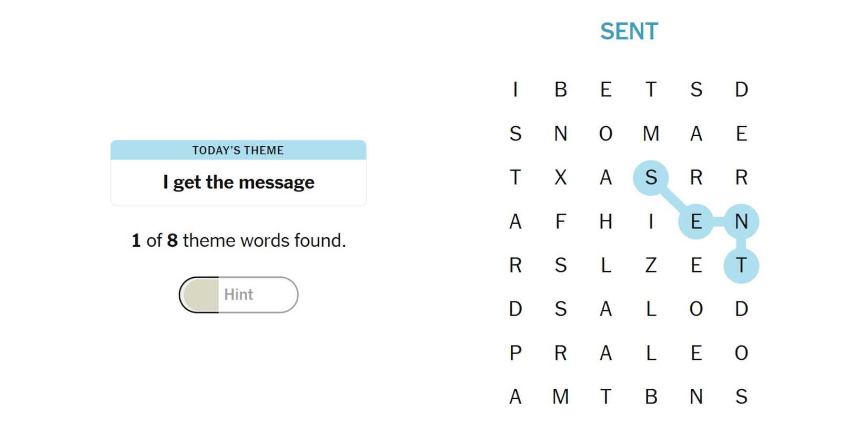
Task: Click the letter B between T and N
Action: tap(651, 397)
